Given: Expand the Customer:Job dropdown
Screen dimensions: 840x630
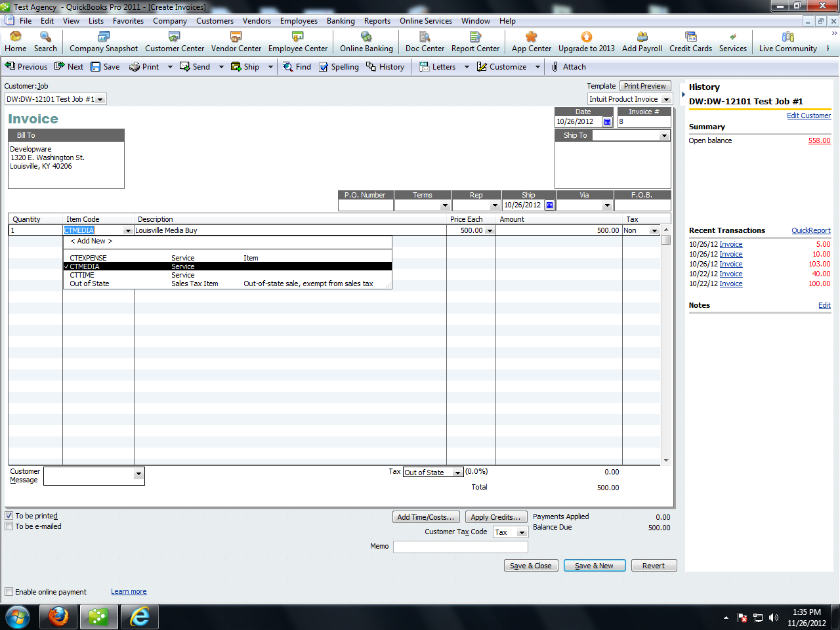Looking at the screenshot, I should 100,99.
